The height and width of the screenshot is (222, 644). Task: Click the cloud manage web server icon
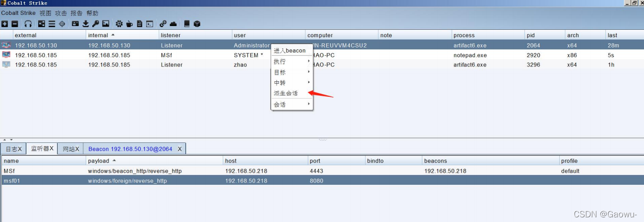pos(173,24)
